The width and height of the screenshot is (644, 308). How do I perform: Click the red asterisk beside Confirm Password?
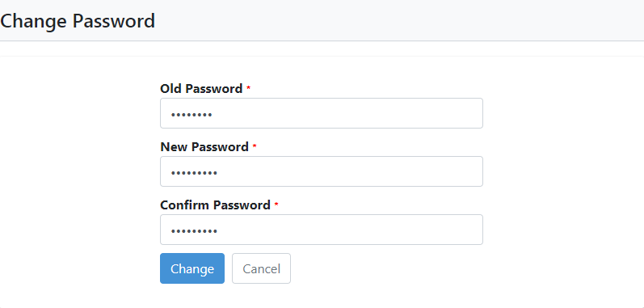[x=276, y=204]
